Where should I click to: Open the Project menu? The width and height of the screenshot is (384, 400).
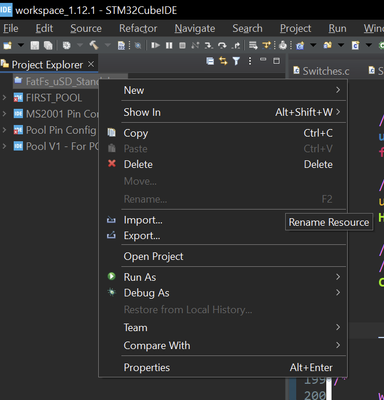click(295, 28)
